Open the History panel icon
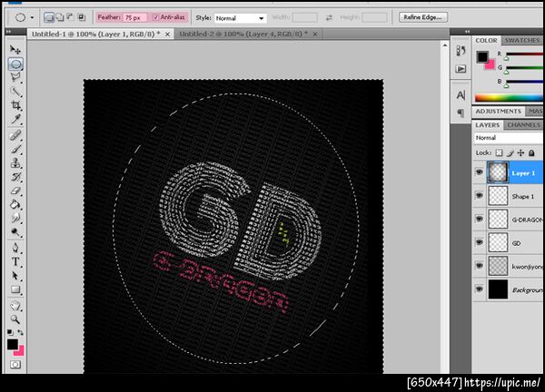The width and height of the screenshot is (545, 392). [x=461, y=51]
